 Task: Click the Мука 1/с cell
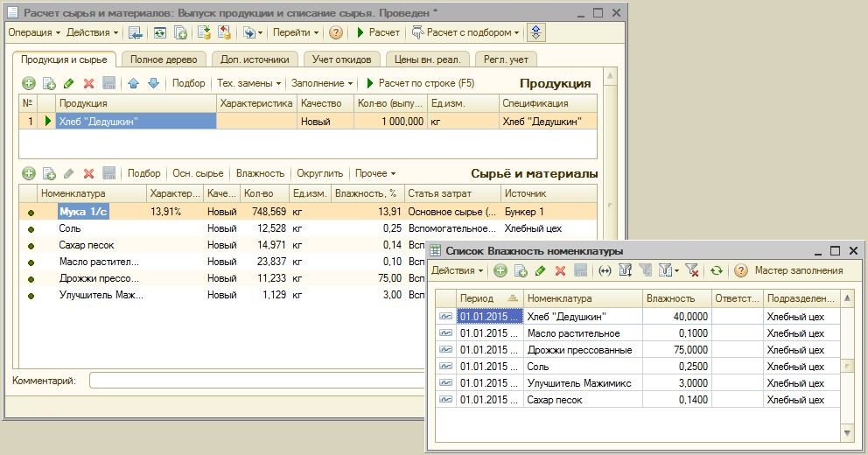[83, 212]
